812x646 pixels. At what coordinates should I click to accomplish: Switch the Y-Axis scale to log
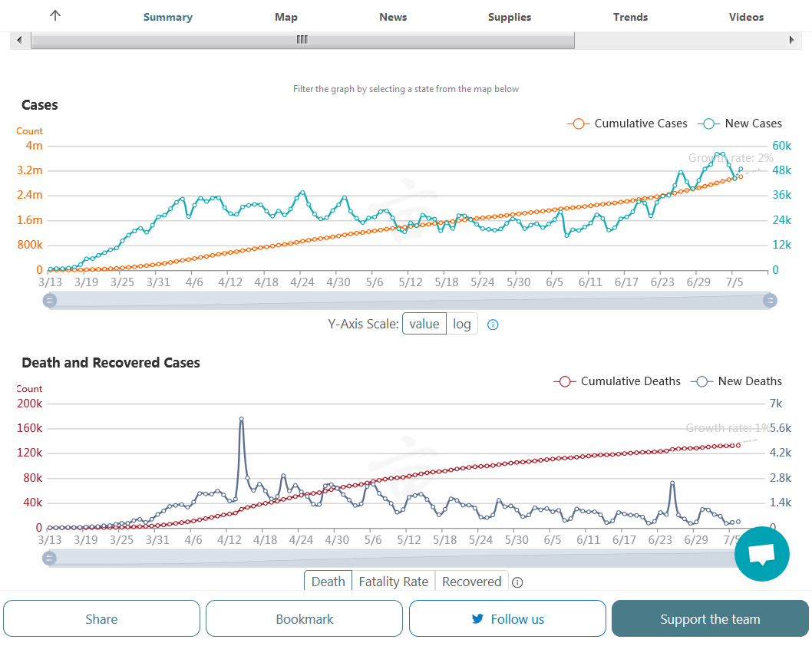coord(461,324)
